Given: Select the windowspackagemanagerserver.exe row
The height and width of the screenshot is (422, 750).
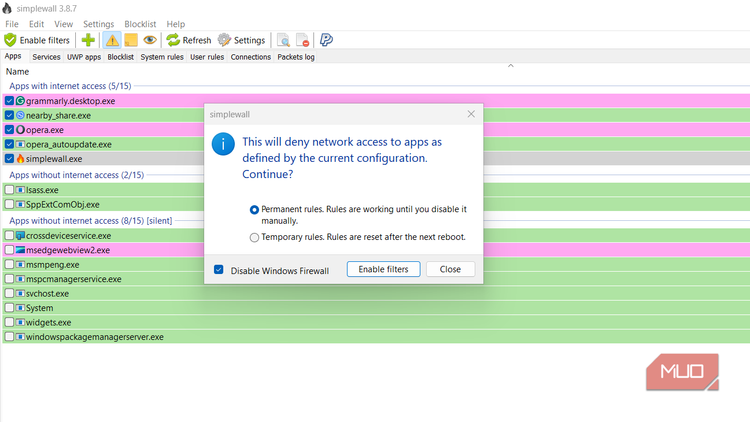Looking at the screenshot, I should (x=376, y=336).
